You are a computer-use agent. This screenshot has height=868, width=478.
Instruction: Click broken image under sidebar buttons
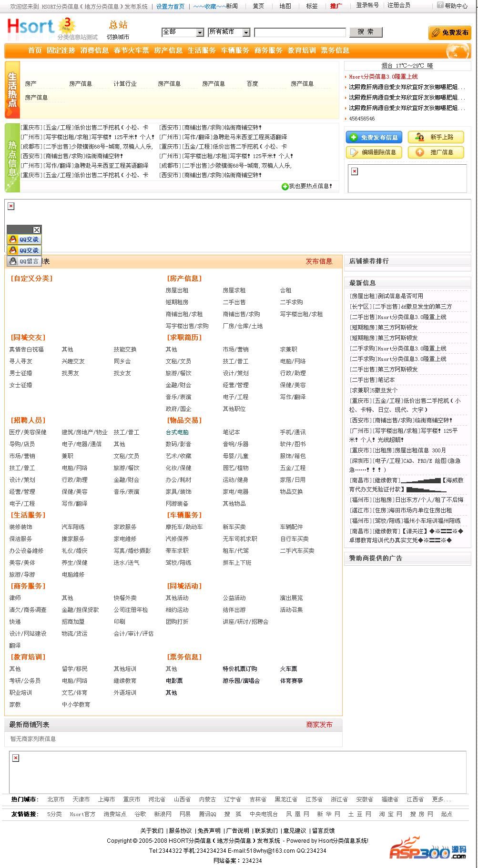355,171
